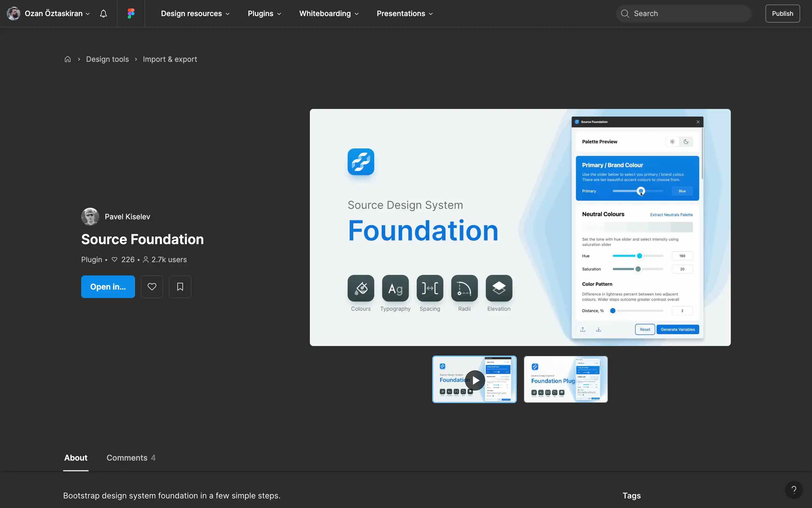Click Generate Variables in the preview
The height and width of the screenshot is (508, 812).
[678, 329]
